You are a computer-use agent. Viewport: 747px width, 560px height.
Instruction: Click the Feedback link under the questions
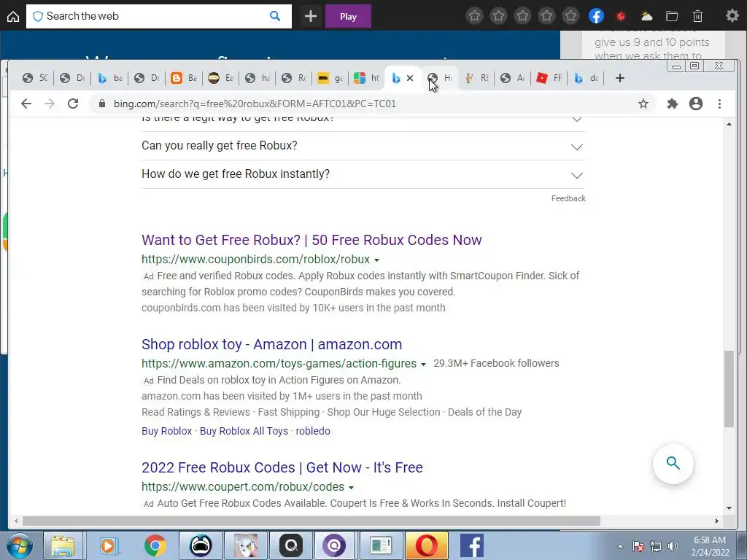coord(568,198)
